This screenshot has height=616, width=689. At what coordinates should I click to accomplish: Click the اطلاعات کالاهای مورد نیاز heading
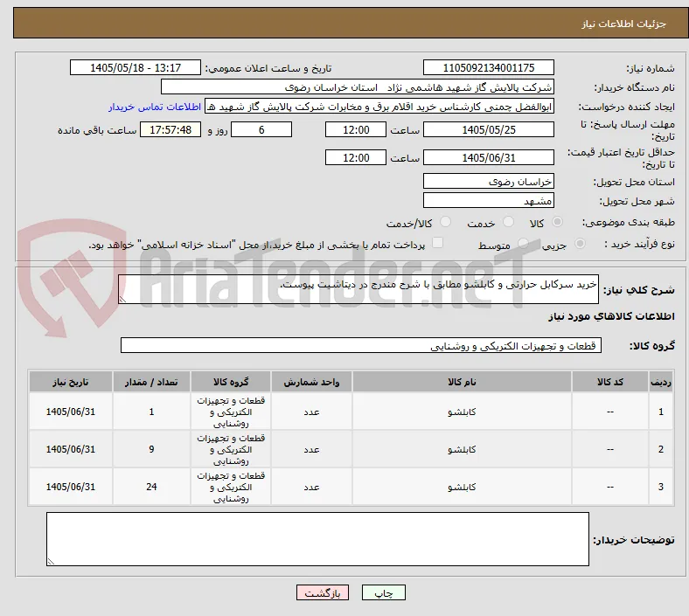pyautogui.click(x=611, y=316)
